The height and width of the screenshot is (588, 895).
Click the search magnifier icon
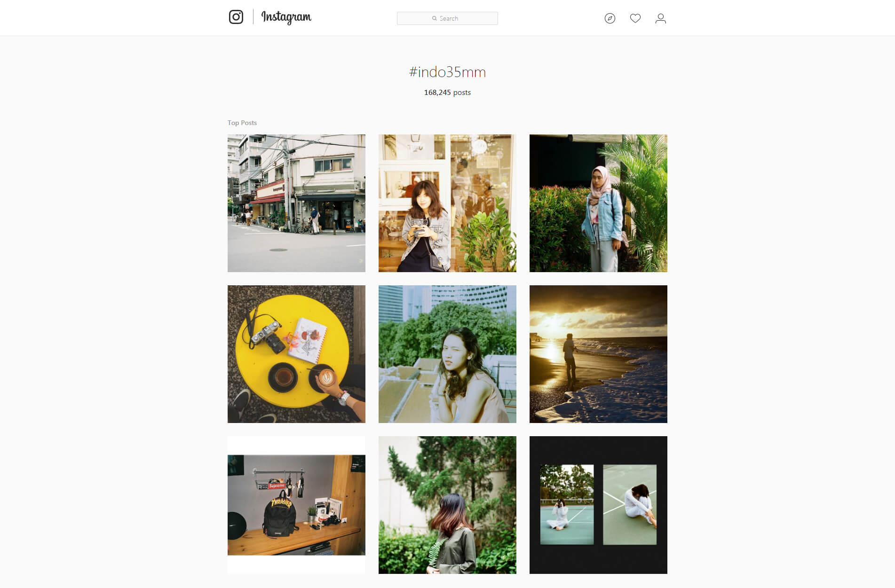pos(435,18)
